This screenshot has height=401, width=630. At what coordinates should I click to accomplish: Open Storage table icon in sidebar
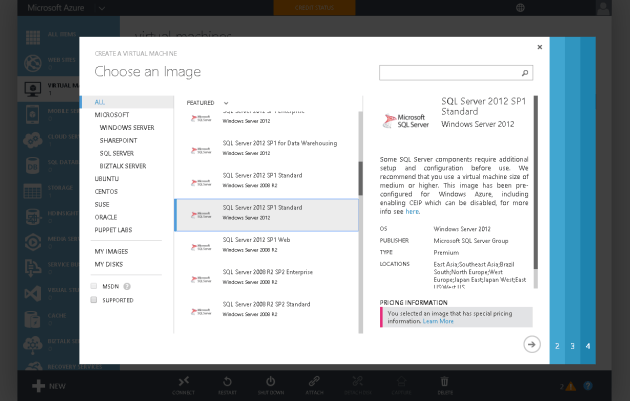pyautogui.click(x=33, y=191)
